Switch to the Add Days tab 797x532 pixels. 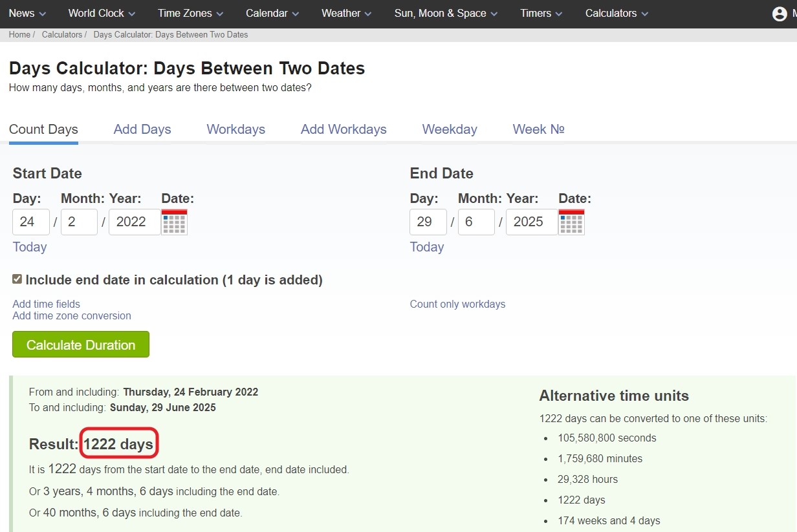(x=142, y=129)
